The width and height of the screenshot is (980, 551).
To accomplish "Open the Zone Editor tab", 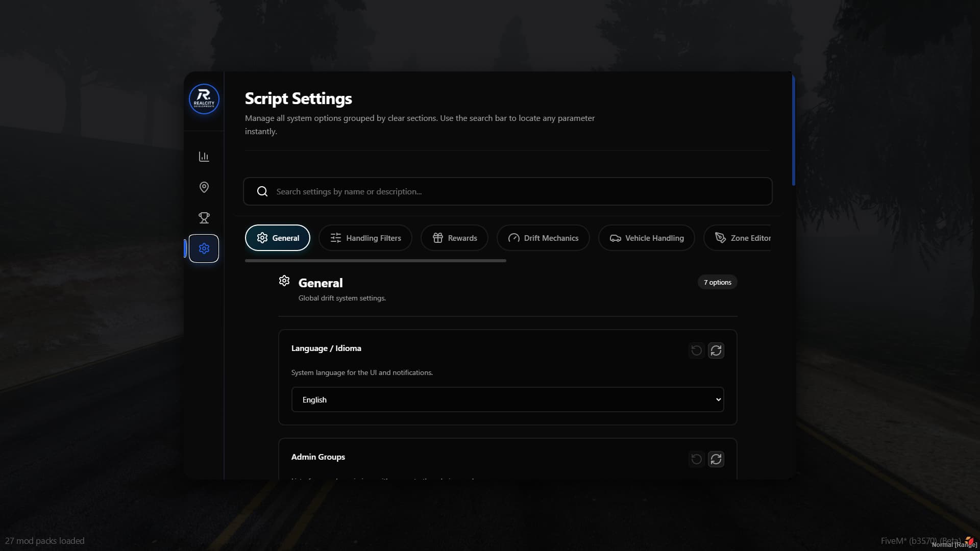I will pyautogui.click(x=742, y=238).
